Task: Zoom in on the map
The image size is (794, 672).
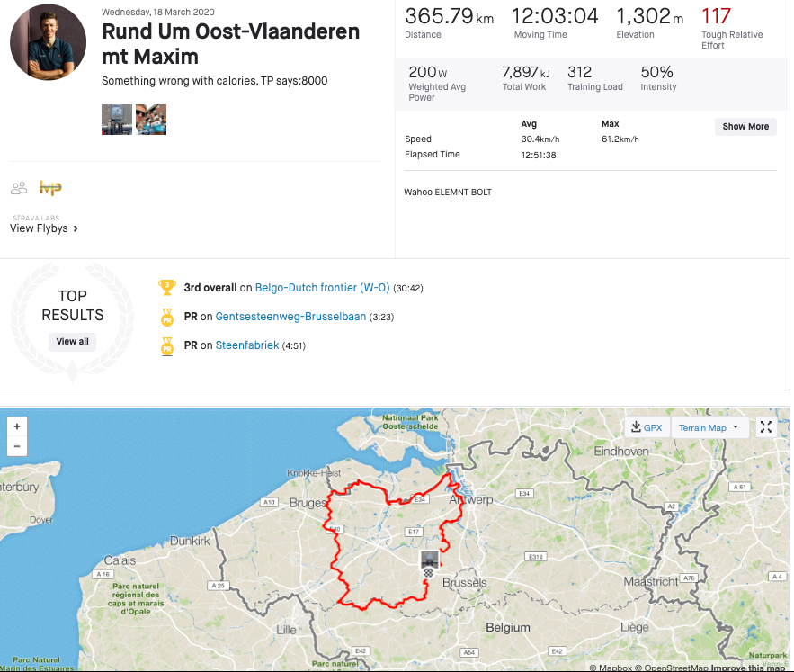Action: 17,426
